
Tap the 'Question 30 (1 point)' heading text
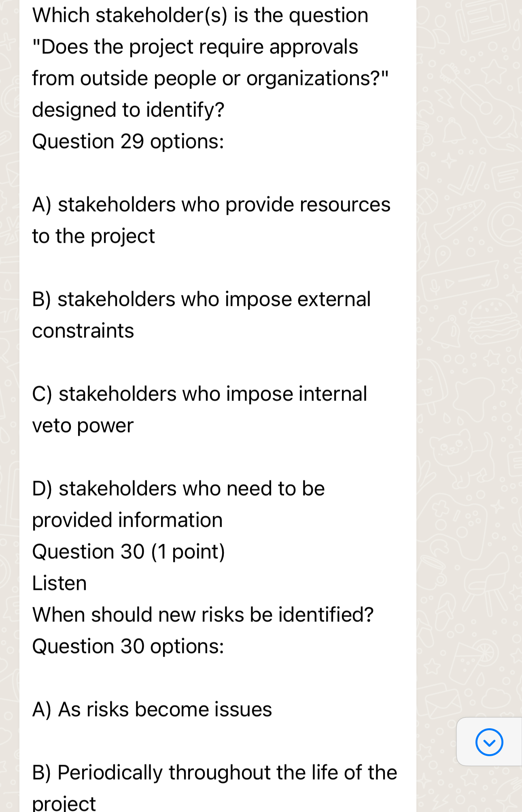pos(129,551)
